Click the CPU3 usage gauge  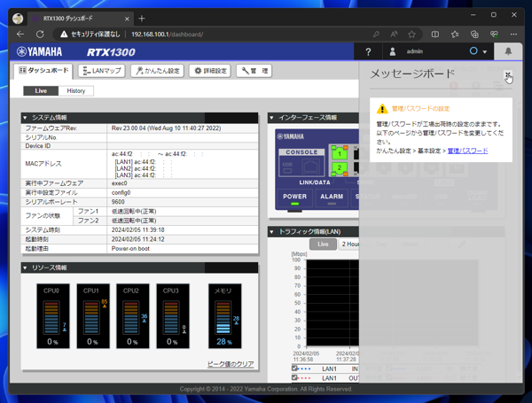pyautogui.click(x=173, y=316)
